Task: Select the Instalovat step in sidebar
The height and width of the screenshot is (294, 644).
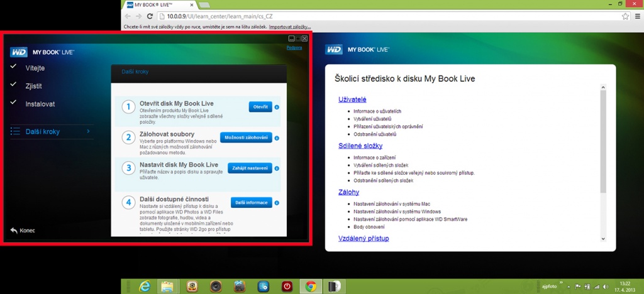Action: pos(40,104)
